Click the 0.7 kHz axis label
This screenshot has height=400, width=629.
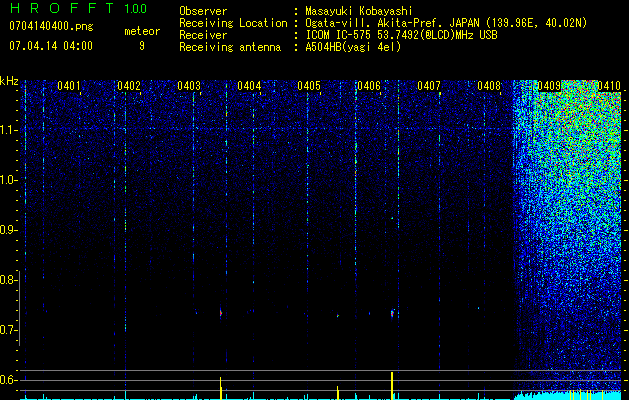8,330
